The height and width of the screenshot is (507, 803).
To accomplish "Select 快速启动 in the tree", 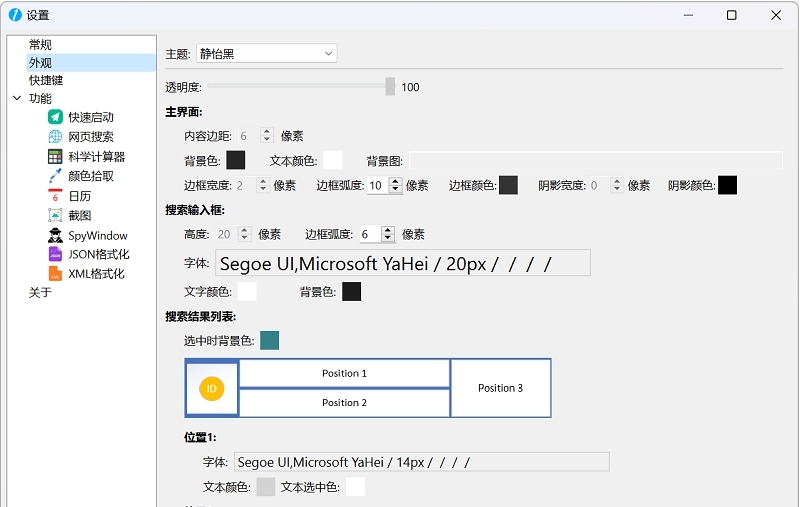I will coord(91,117).
